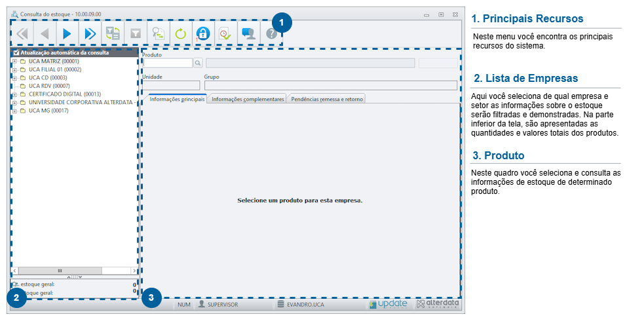
Task: Switch to Informações complementares tab
Action: coord(248,99)
